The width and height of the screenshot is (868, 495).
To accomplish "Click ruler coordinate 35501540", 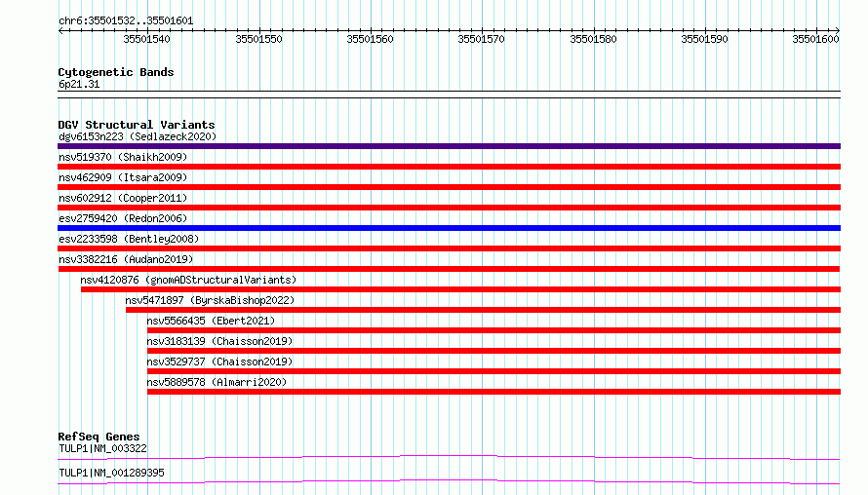I will [146, 39].
